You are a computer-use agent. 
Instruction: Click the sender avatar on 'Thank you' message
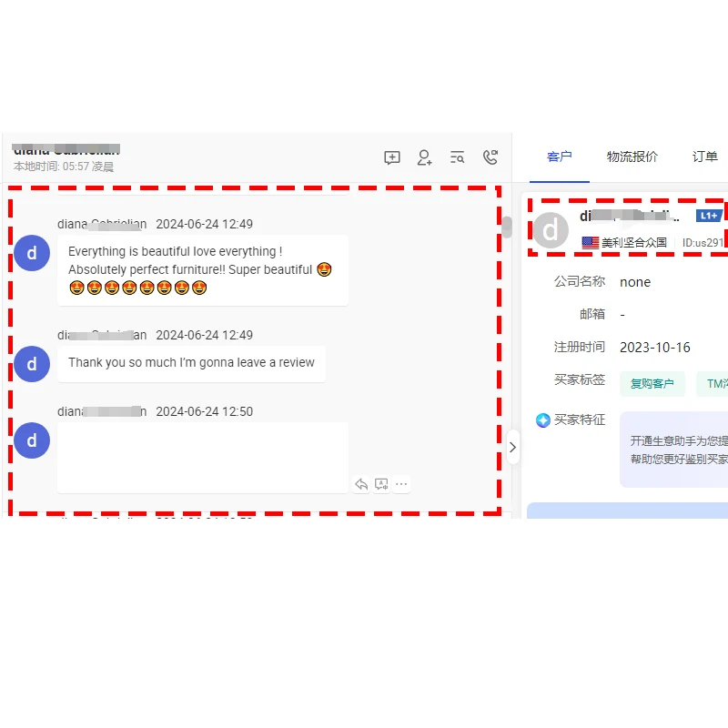point(32,364)
